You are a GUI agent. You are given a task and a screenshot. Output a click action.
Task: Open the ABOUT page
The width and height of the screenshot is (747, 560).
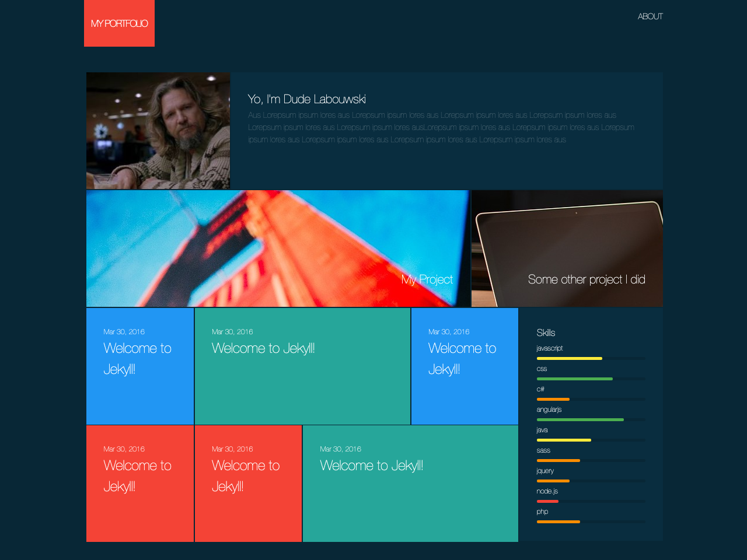pyautogui.click(x=650, y=16)
